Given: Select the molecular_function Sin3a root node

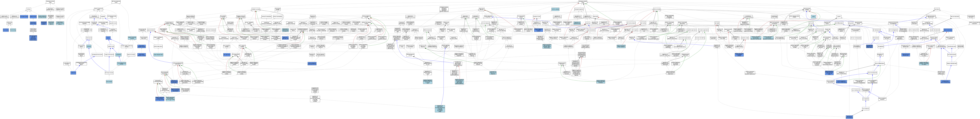Looking at the screenshot, I should pos(50,2).
